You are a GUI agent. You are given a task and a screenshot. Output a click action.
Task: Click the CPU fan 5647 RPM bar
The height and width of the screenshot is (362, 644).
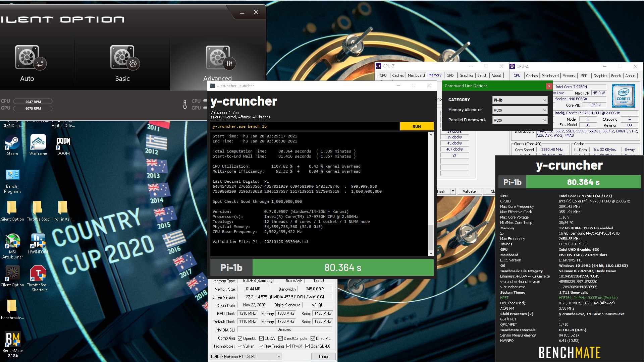33,102
